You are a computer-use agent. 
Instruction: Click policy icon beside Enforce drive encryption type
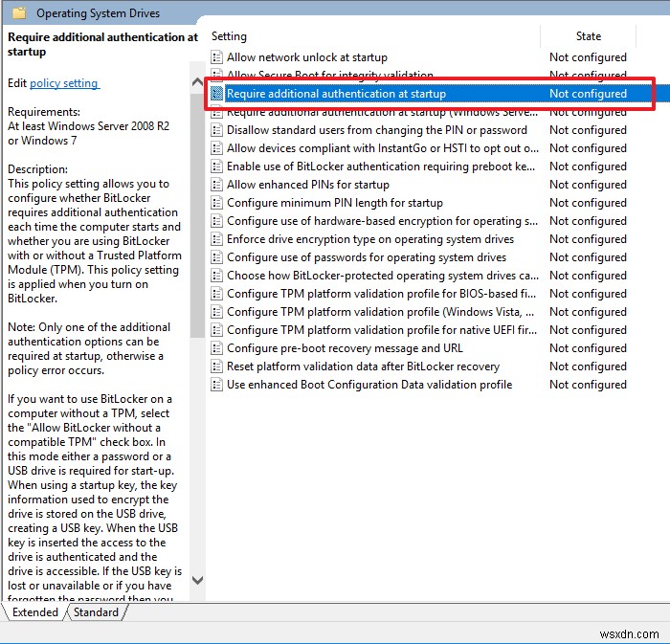tap(217, 239)
